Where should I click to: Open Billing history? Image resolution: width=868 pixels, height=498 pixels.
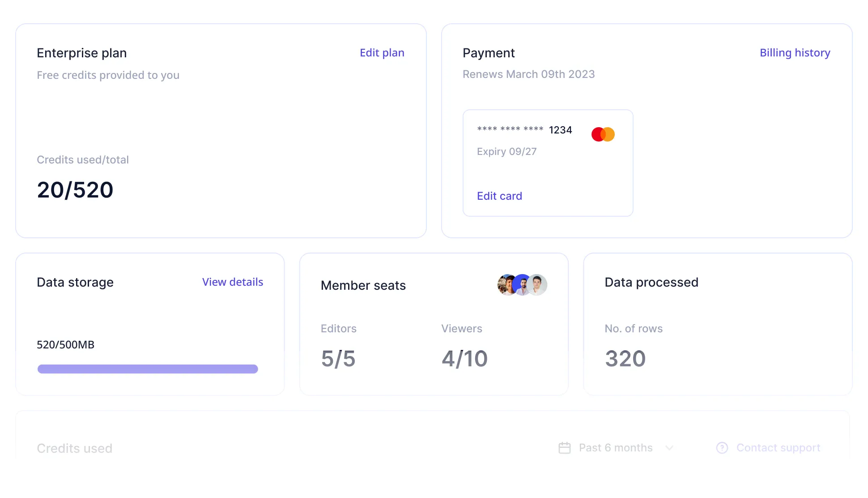click(795, 53)
